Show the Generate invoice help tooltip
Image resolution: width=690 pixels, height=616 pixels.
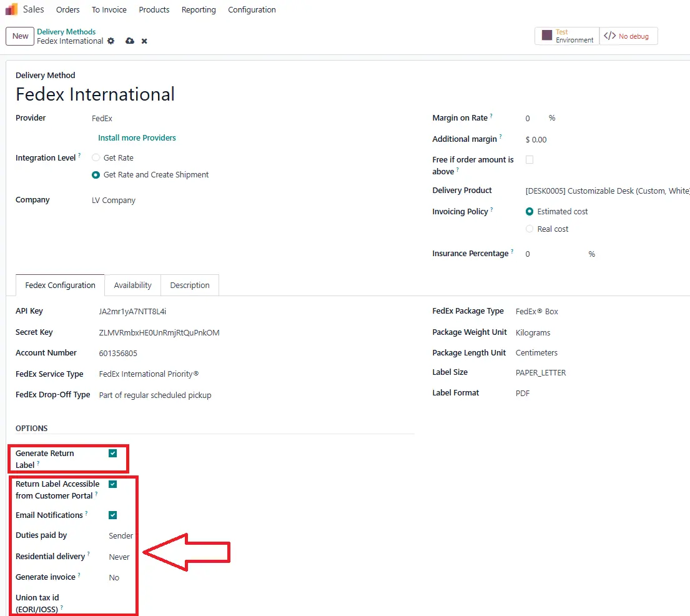(x=79, y=575)
